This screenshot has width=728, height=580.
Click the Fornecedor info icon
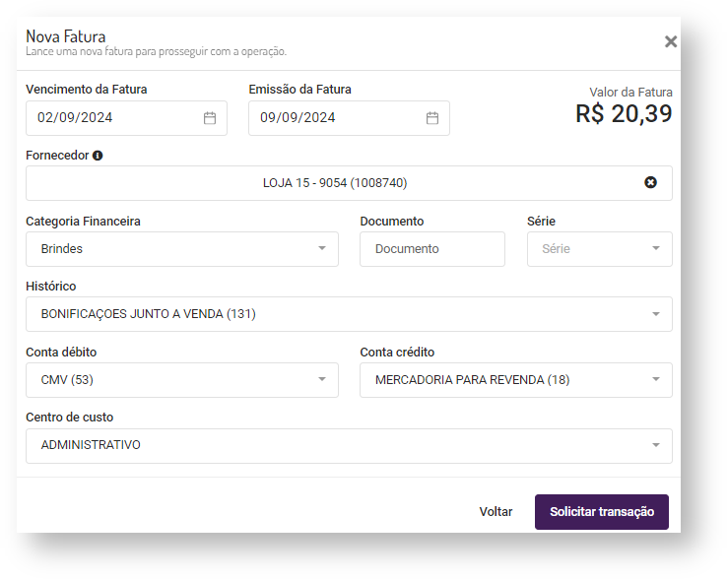98,156
